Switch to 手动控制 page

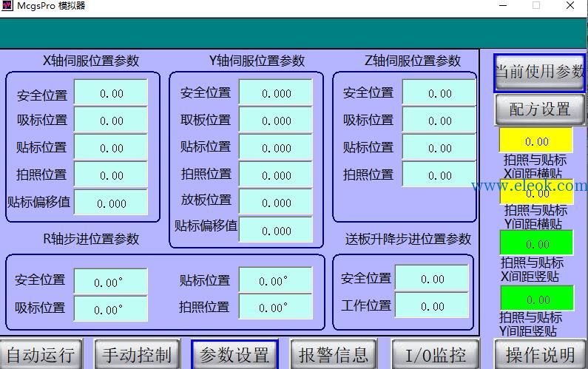pos(138,354)
